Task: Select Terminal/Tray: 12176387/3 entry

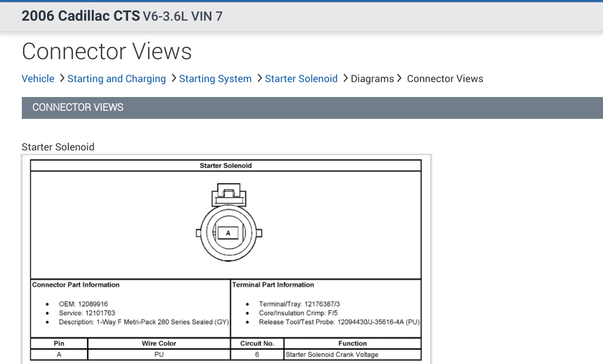Action: pos(299,304)
